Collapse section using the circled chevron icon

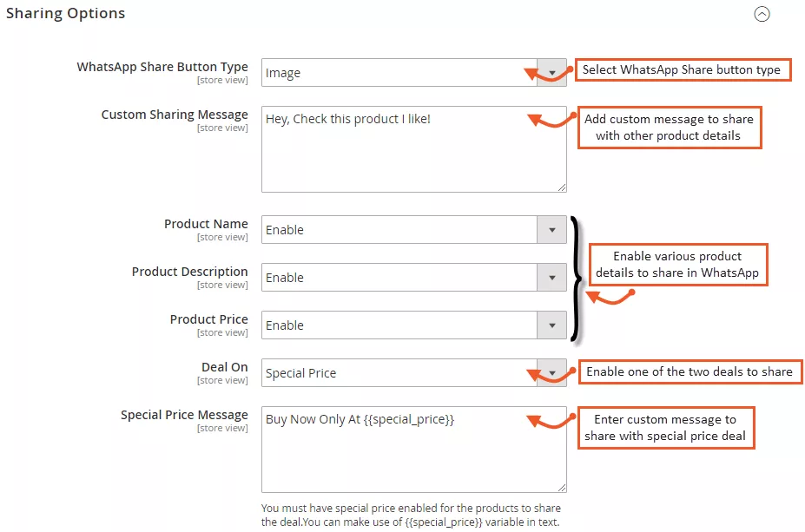(x=762, y=14)
